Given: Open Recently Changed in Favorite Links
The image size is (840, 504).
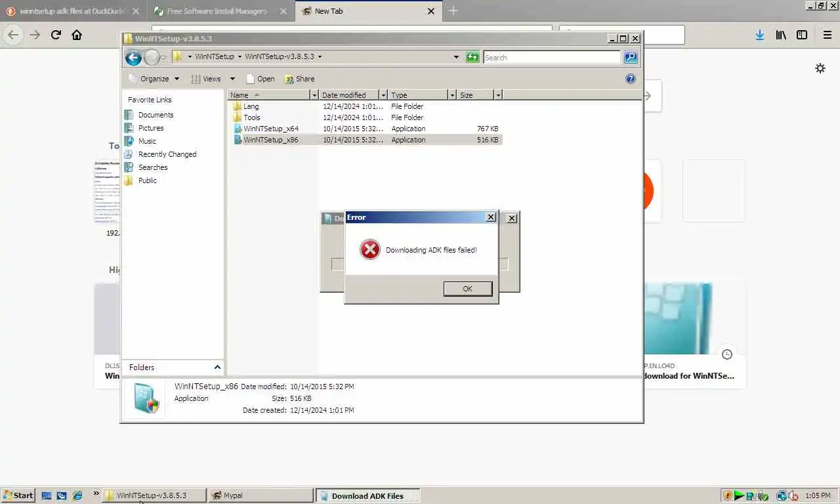Looking at the screenshot, I should (160, 154).
